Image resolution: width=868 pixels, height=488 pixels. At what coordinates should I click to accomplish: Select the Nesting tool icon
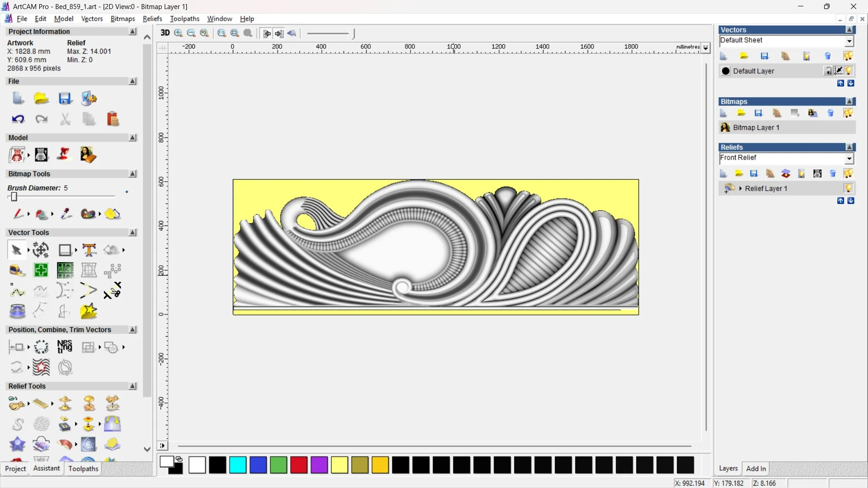tap(65, 347)
